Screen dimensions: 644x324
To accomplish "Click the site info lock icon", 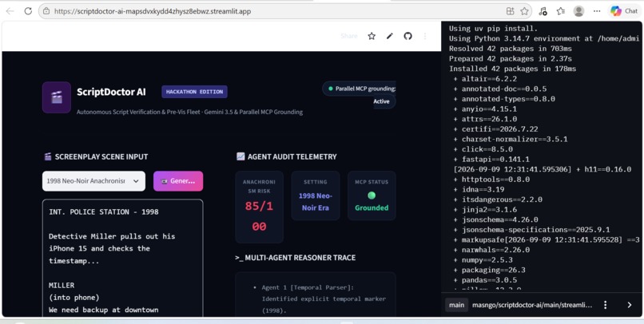I will (46, 11).
